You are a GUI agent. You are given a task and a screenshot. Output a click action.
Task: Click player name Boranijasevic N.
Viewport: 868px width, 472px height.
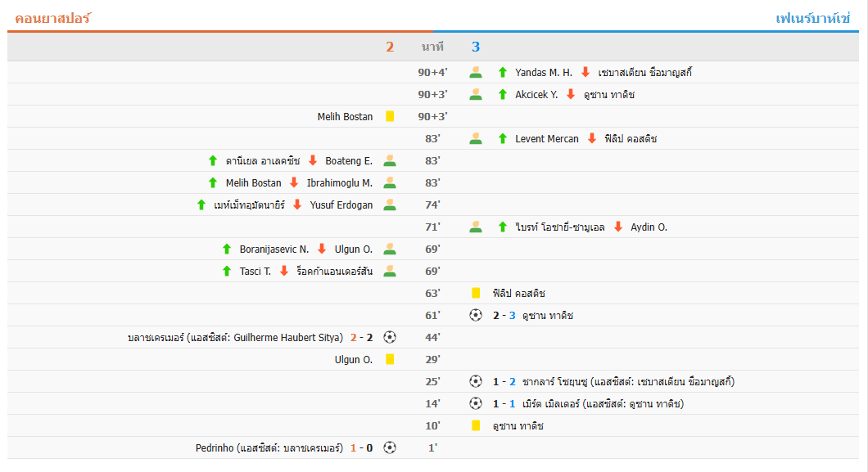[x=274, y=249]
